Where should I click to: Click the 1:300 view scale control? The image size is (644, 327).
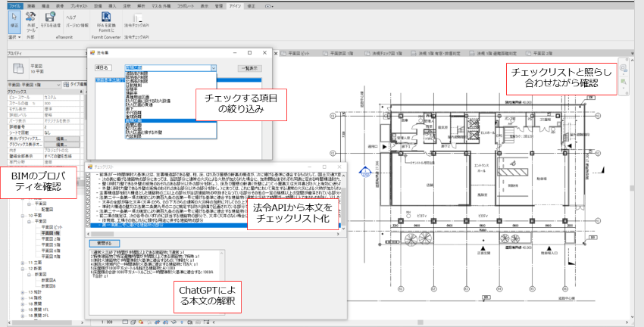[x=107, y=322]
